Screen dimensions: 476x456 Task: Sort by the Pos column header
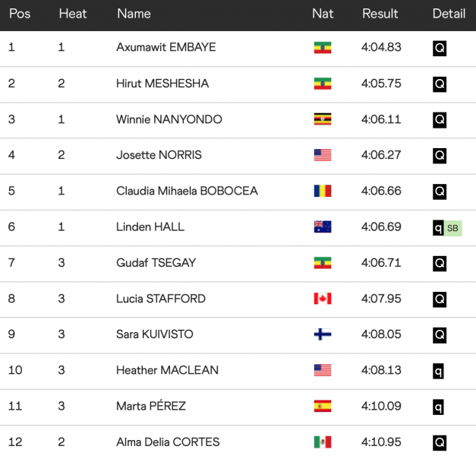pos(20,14)
